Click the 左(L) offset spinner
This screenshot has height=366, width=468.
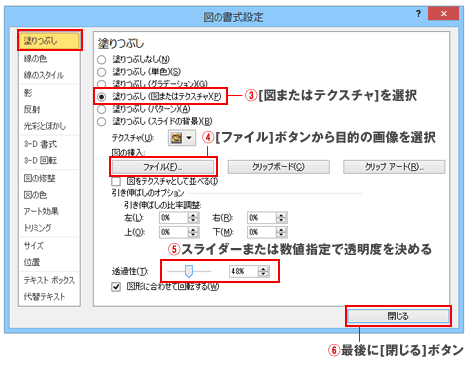click(x=193, y=218)
